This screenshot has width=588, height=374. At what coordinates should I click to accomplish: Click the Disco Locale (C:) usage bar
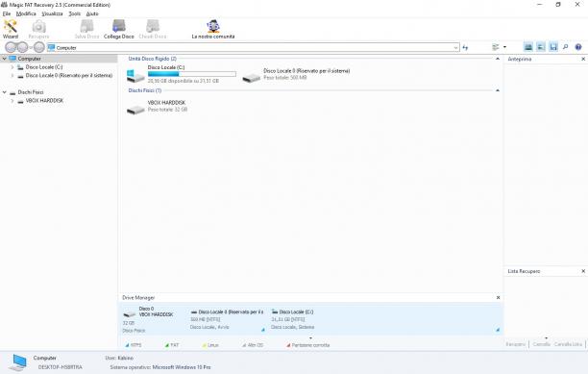coord(191,74)
